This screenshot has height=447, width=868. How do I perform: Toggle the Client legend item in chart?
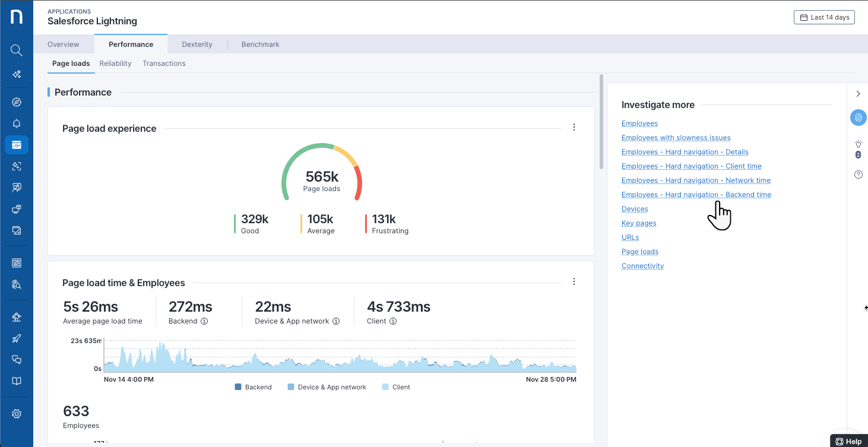[x=396, y=387]
